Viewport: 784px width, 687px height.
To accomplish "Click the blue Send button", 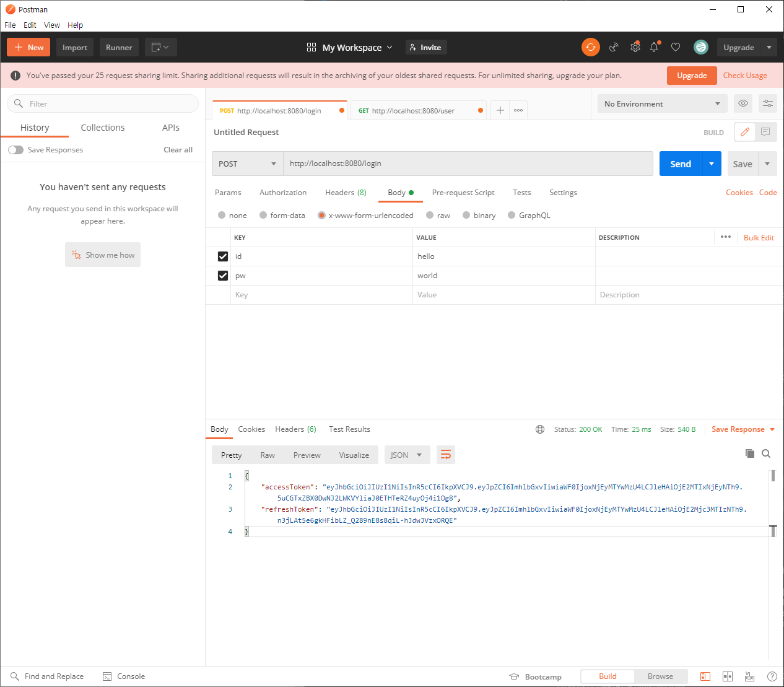I will (681, 164).
